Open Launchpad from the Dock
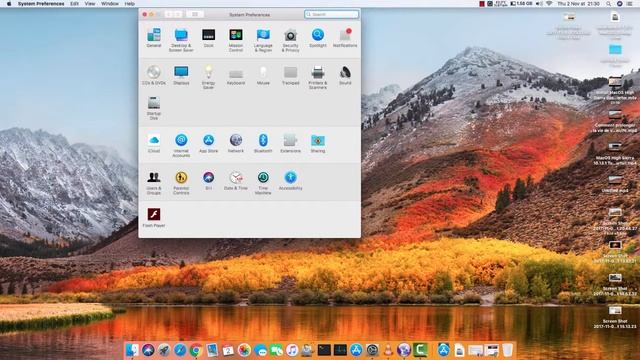Screen dimensions: 640x360 164,350
